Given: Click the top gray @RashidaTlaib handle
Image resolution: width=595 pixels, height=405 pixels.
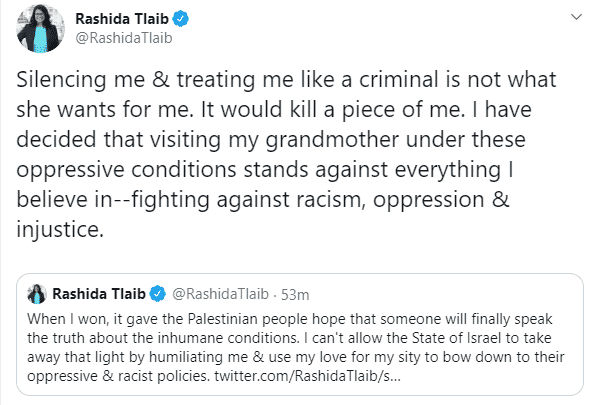Looking at the screenshot, I should pyautogui.click(x=124, y=38).
